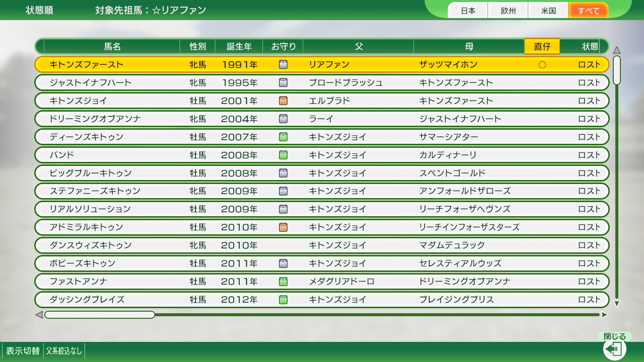Viewport: 644px width, 362px height.
Task: Select the ファストアンナ horse name
Action: coord(78,282)
